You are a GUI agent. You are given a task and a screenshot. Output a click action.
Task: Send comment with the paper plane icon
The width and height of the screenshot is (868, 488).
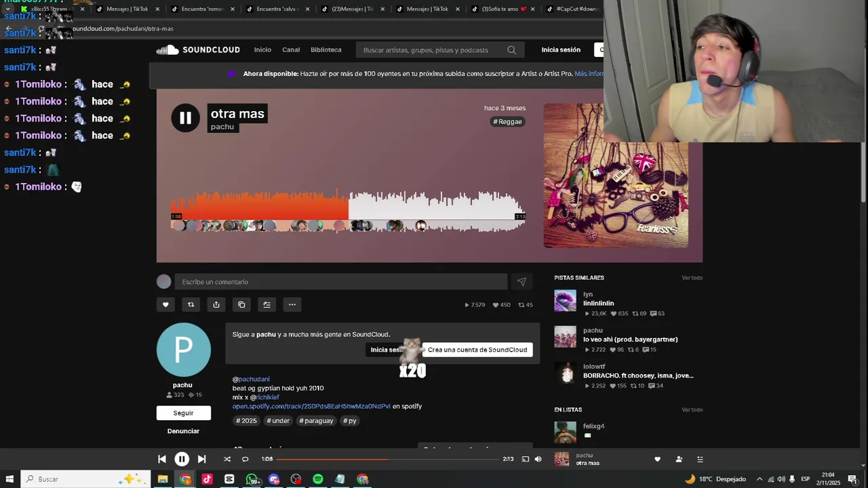click(x=521, y=282)
